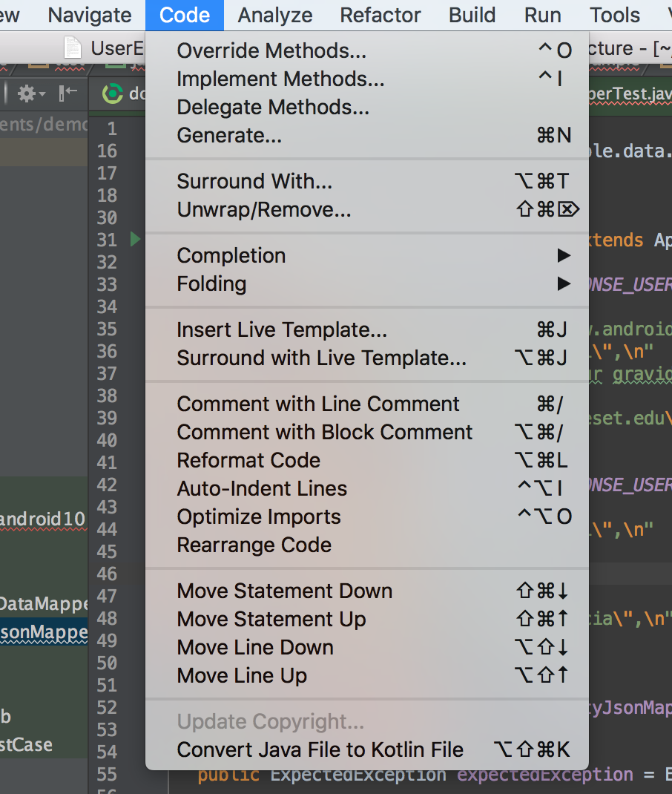This screenshot has height=794, width=672.
Task: Click the green Gradle file tab icon
Action: [x=113, y=93]
